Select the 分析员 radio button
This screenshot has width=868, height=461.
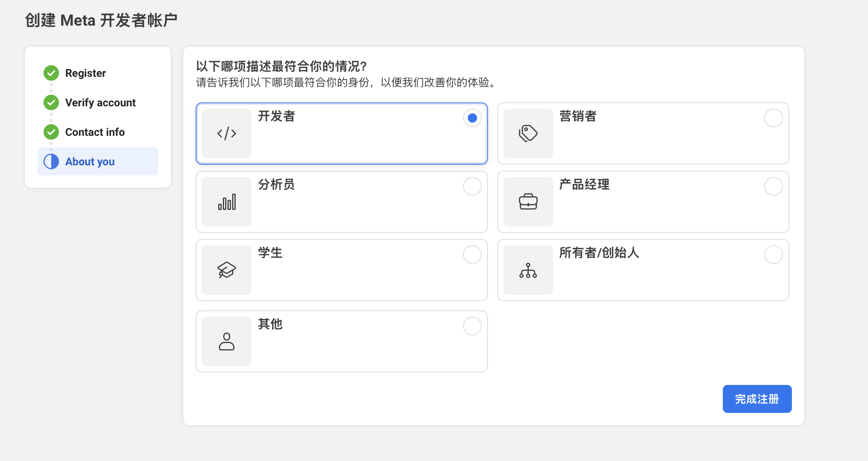(x=472, y=186)
